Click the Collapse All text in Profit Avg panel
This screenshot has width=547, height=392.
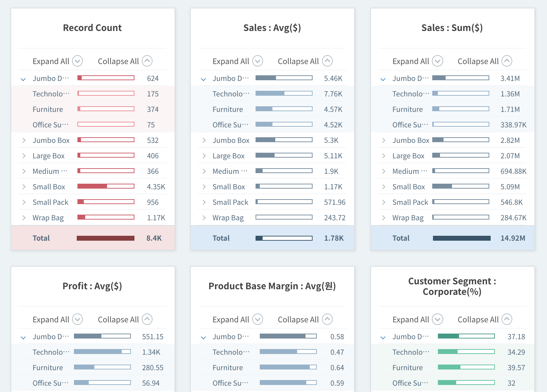118,320
